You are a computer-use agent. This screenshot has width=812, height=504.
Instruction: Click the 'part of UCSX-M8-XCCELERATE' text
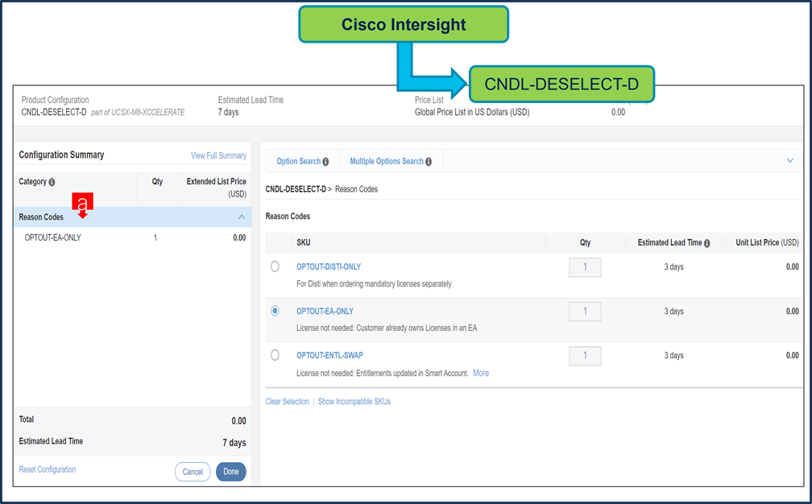click(x=138, y=112)
